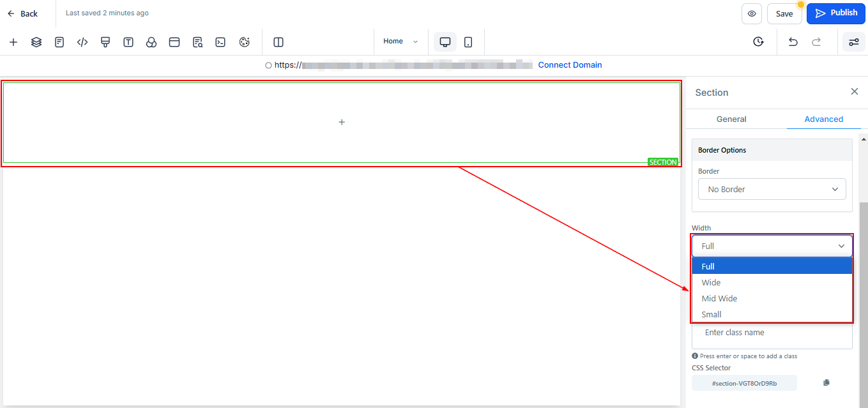The width and height of the screenshot is (868, 408).
Task: Open the version history clock icon
Action: pos(758,42)
